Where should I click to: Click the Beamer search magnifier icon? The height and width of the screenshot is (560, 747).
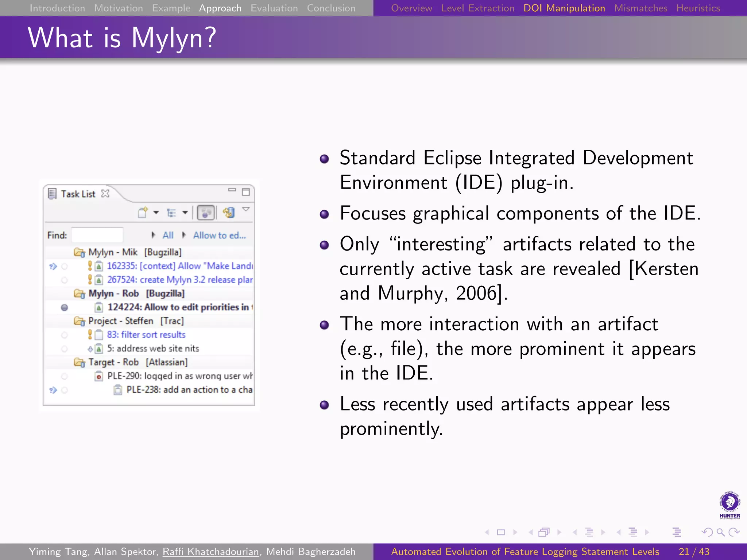point(720,532)
